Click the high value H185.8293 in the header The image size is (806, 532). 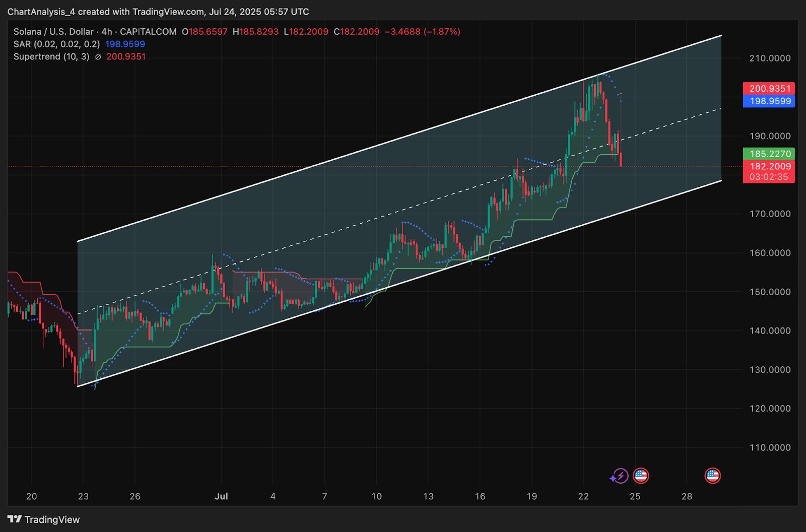[x=255, y=32]
